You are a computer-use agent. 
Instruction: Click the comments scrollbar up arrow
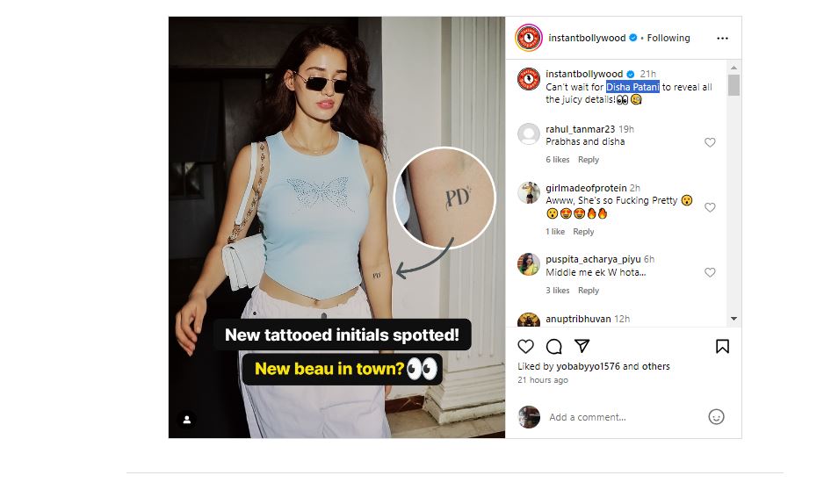click(x=733, y=68)
